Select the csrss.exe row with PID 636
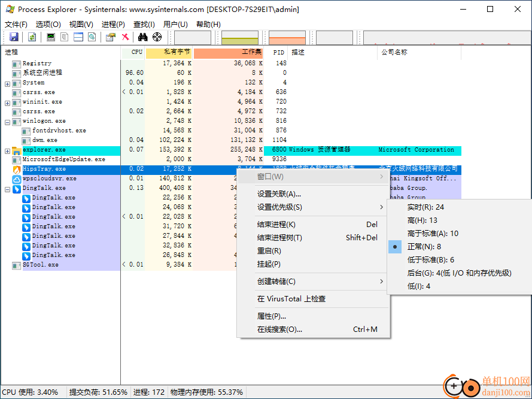 pos(231,92)
